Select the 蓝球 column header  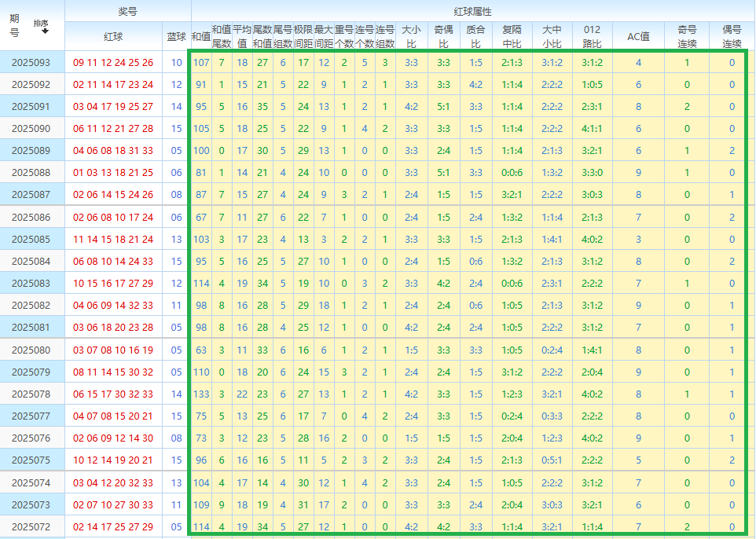click(x=176, y=36)
